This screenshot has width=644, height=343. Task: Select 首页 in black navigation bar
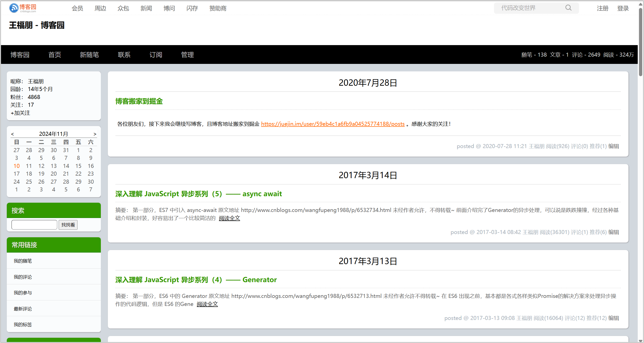coord(55,55)
